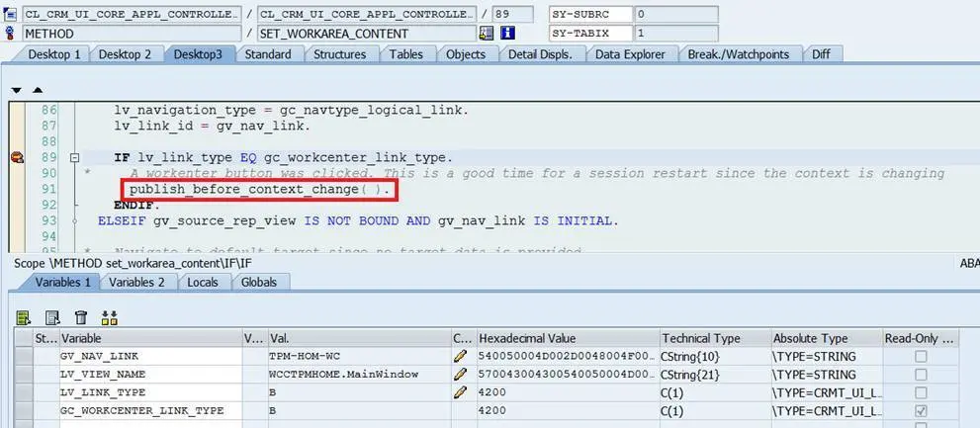The height and width of the screenshot is (428, 980).
Task: Click publish_before_context_change( ) at line 91
Action: pyautogui.click(x=259, y=189)
